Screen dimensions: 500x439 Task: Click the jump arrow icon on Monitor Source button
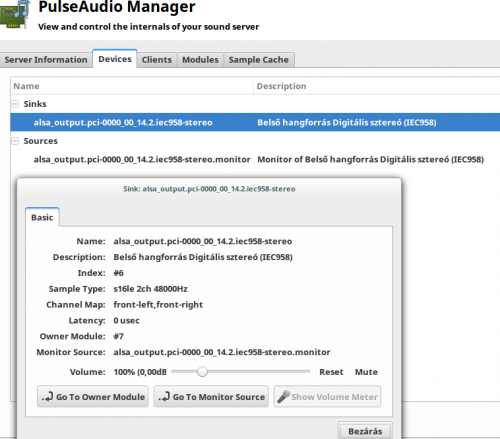(x=164, y=397)
